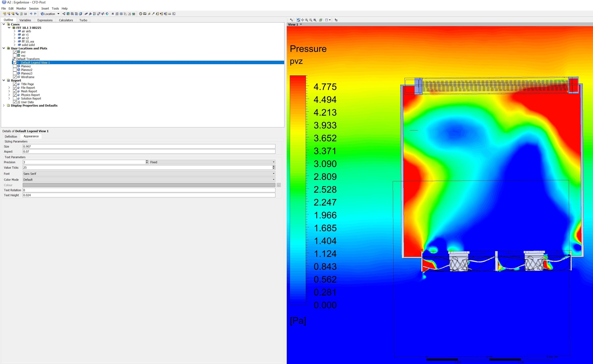Viewport: 593px width, 364px height.
Task: Click the Contour plot toolbar icon
Action: click(x=68, y=14)
